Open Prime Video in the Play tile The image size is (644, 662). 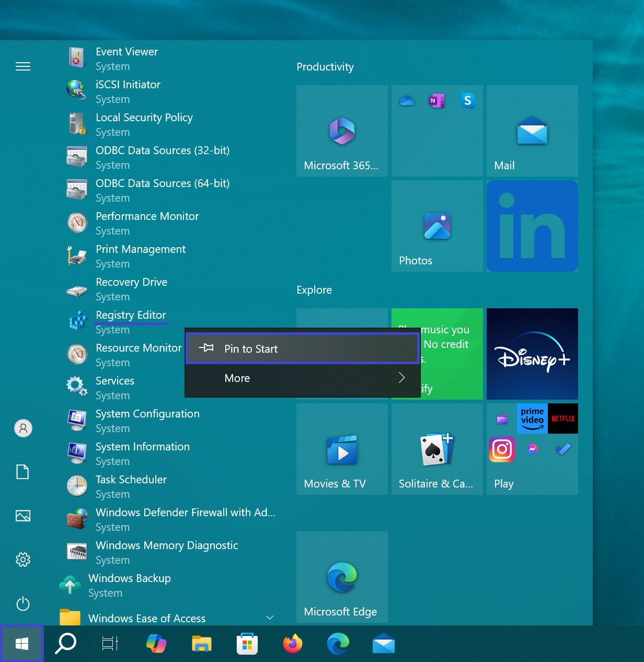pos(532,419)
